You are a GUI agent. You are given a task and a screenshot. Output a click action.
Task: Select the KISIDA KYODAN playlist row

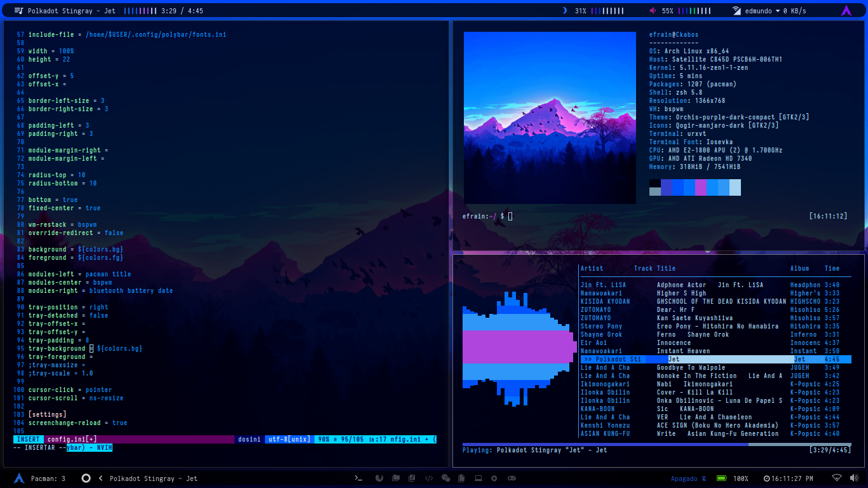pyautogui.click(x=715, y=301)
